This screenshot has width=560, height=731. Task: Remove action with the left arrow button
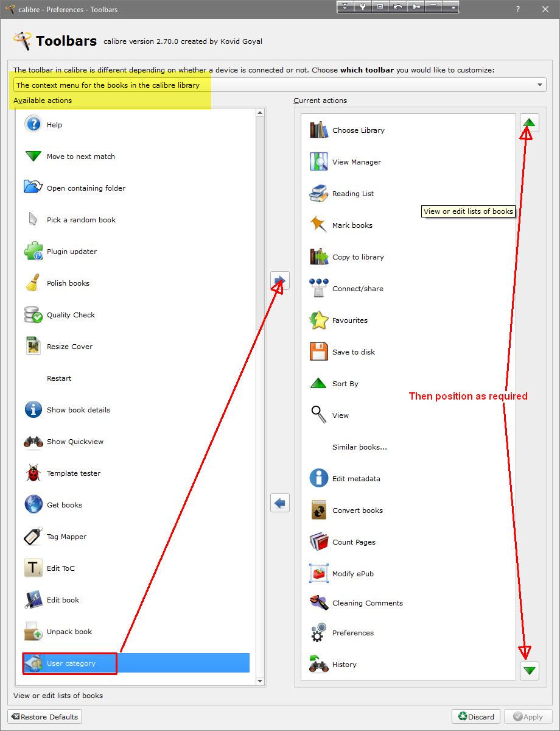click(280, 503)
